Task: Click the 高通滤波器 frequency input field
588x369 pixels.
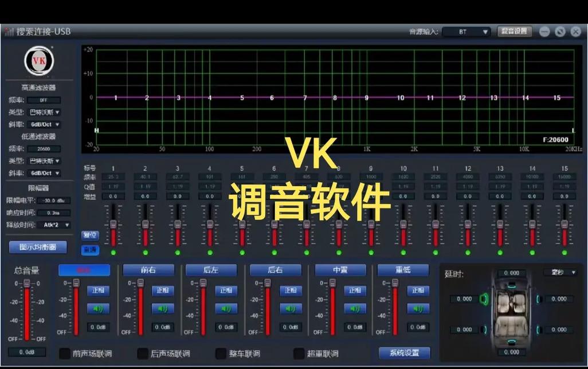Action: (x=44, y=100)
